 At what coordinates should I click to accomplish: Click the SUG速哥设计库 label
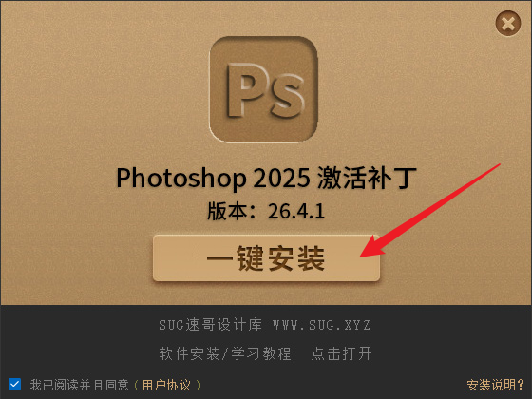[x=210, y=325]
